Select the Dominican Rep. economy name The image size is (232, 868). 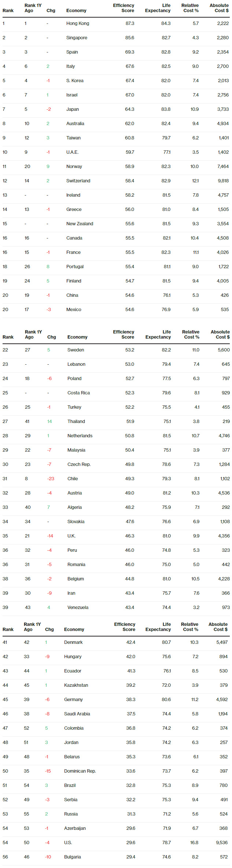point(80,771)
